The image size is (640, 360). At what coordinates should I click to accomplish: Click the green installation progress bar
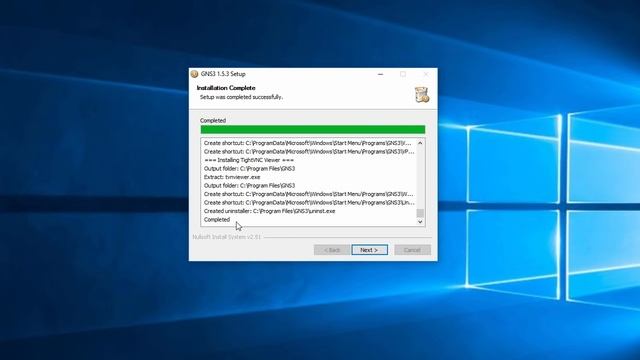313,129
